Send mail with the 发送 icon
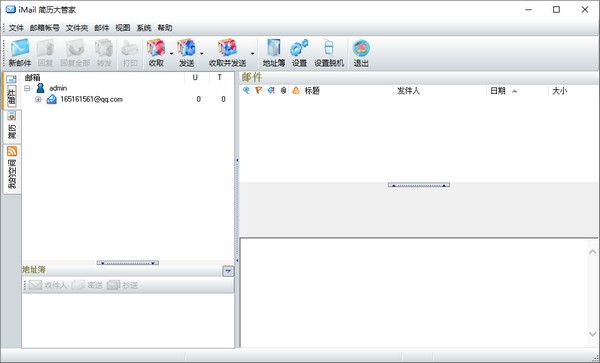This screenshot has height=363, width=600. (186, 53)
